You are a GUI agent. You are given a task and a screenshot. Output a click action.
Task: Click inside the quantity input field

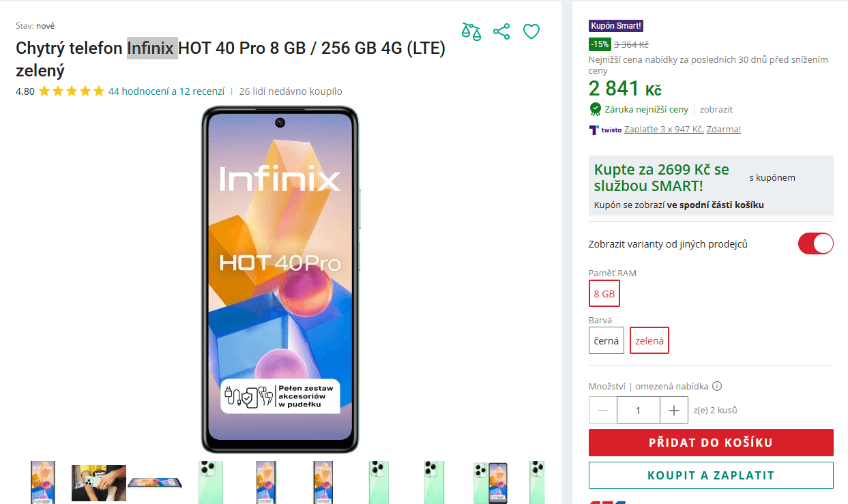coord(638,410)
